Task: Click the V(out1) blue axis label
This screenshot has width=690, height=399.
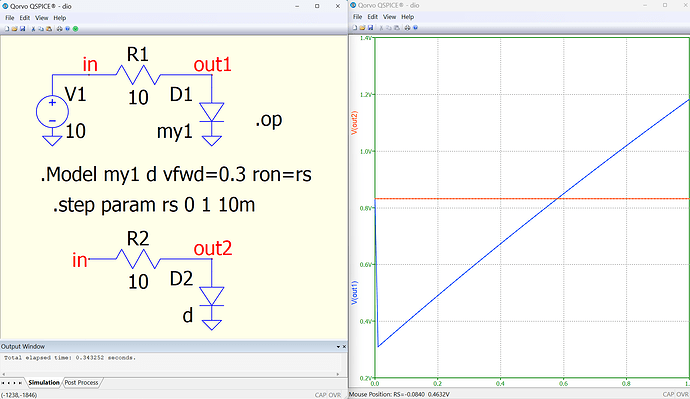Action: [354, 293]
